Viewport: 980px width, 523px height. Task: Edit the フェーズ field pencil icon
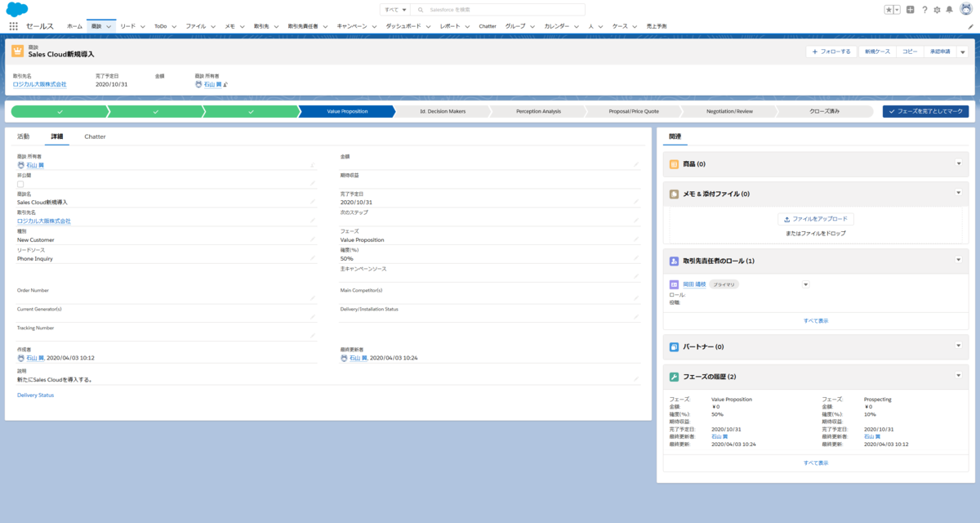click(635, 239)
